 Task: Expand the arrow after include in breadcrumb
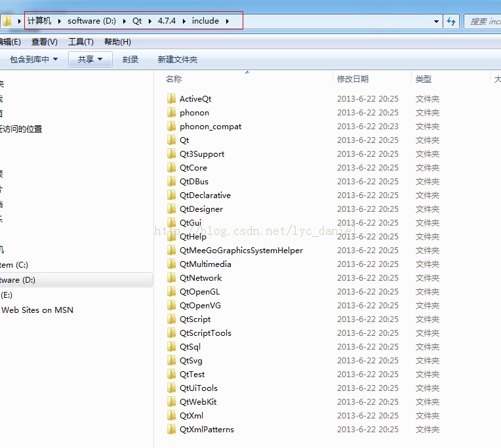(x=227, y=21)
